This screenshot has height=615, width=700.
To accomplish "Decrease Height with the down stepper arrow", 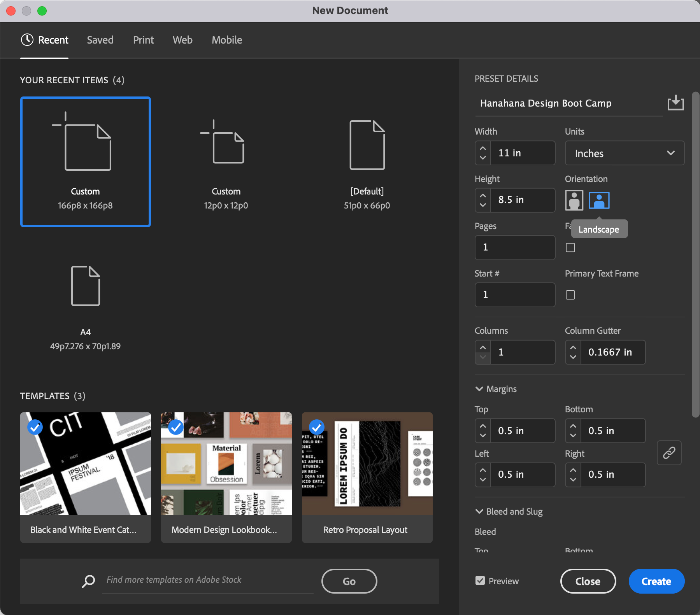I will coord(483,205).
